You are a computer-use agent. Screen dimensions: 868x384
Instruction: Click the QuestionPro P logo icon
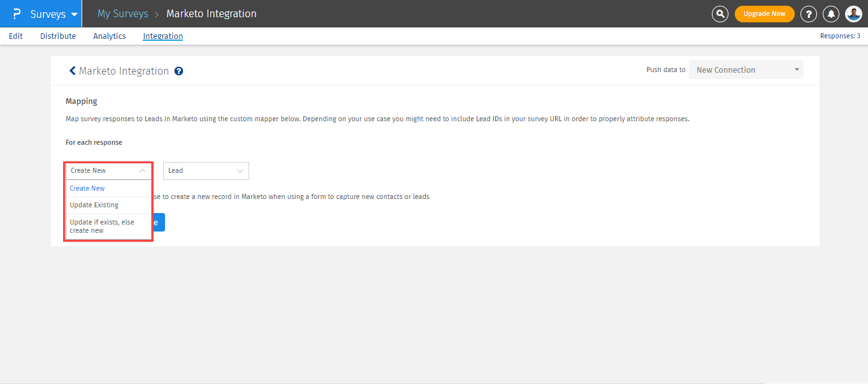coord(17,14)
